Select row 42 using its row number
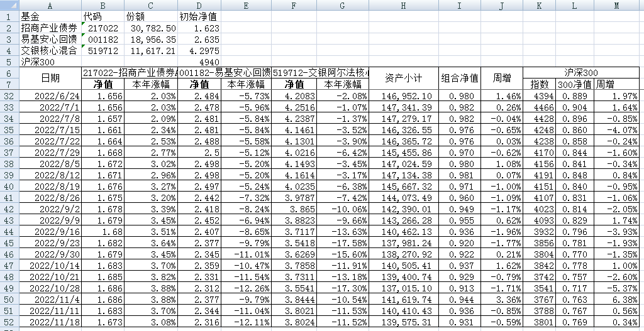The height and width of the screenshot is (331, 644). pos(9,209)
